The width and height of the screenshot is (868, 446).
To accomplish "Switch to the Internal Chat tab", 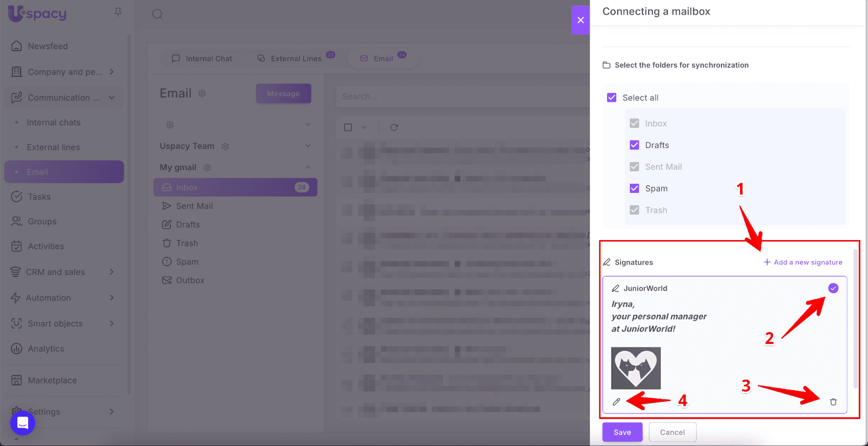I will pos(202,59).
